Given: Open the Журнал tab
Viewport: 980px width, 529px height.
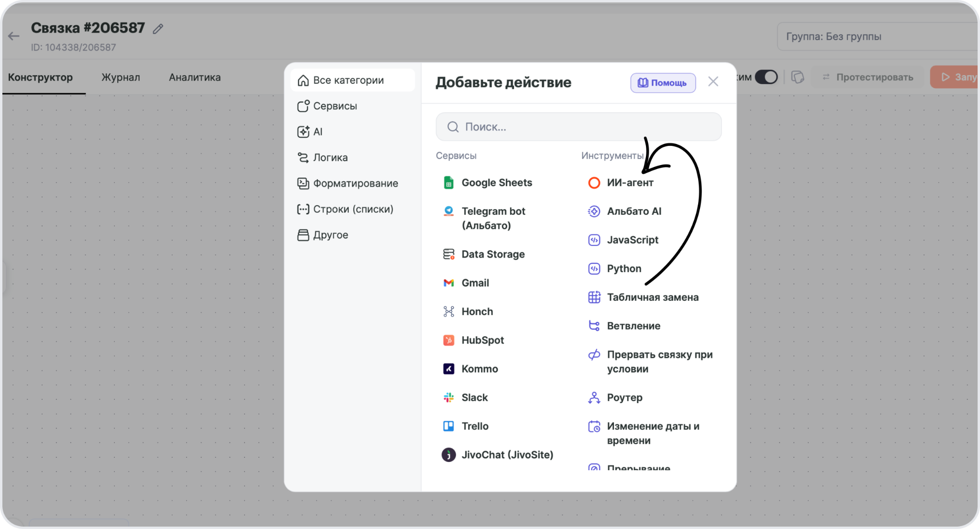Looking at the screenshot, I should coord(121,77).
